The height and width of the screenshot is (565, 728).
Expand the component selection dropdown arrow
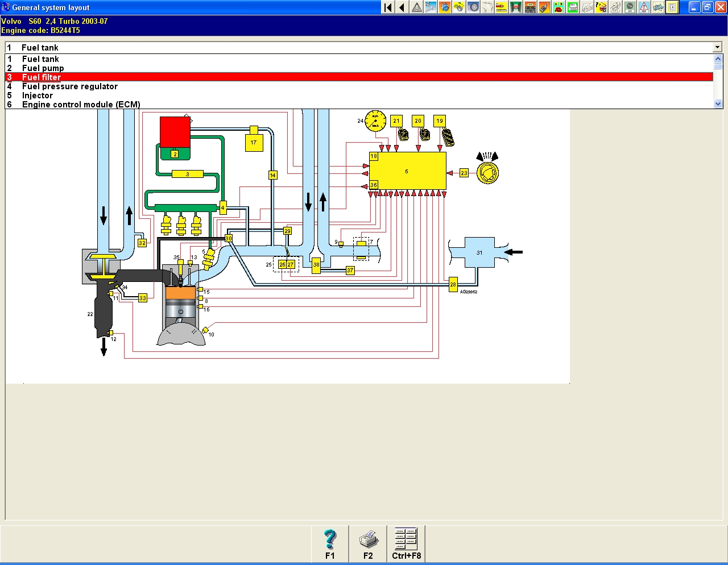pos(717,47)
